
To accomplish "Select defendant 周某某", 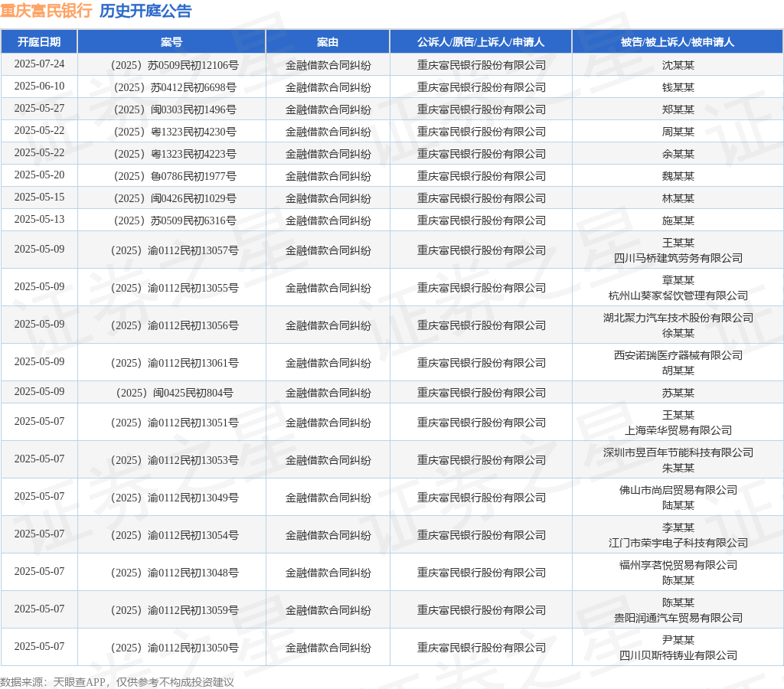I will coord(678,132).
